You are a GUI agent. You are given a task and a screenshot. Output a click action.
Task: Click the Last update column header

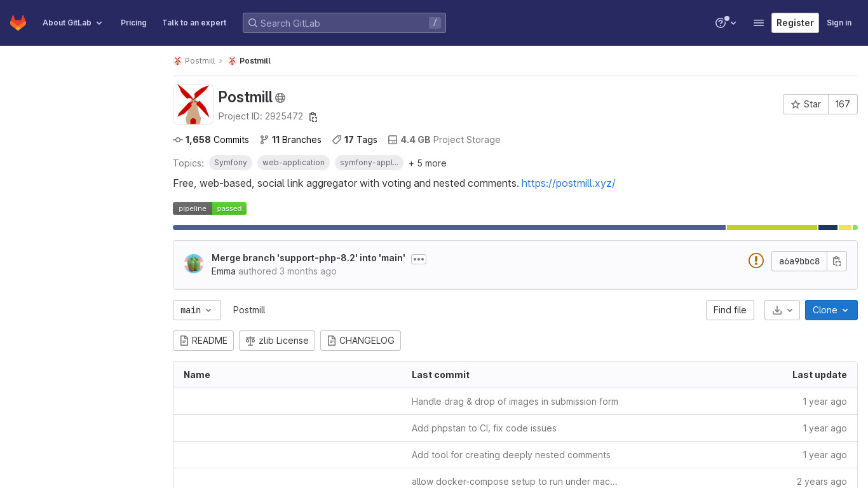[819, 375]
